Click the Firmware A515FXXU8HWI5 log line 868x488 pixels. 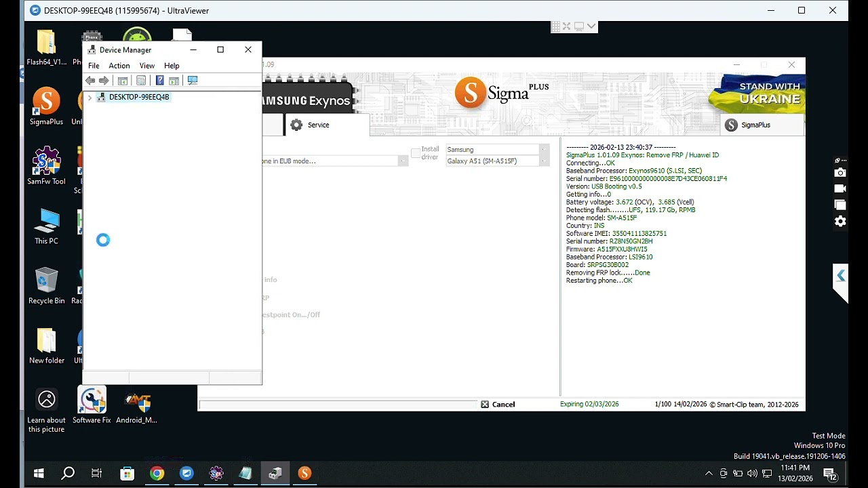pos(607,249)
